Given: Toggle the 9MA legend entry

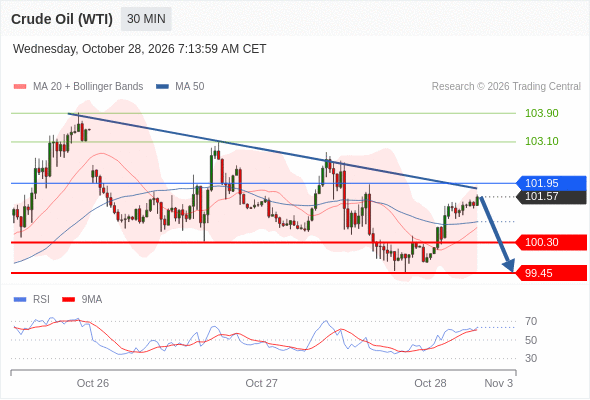Looking at the screenshot, I should click(82, 300).
